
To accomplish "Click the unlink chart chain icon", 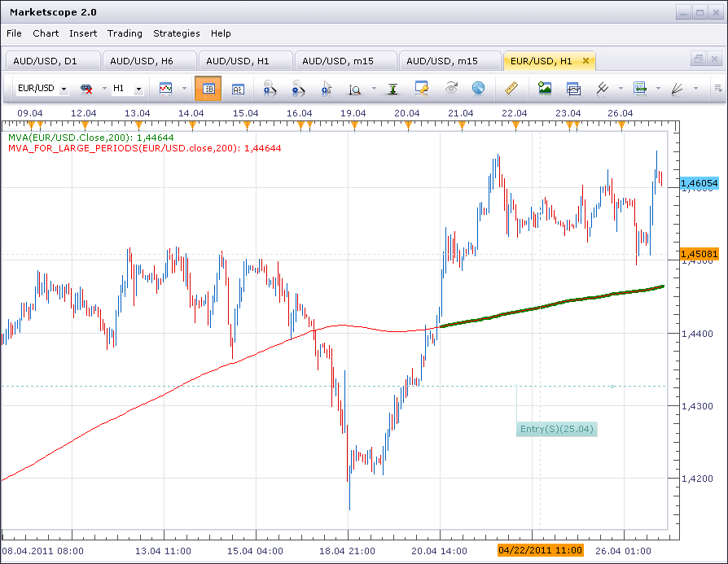I will [86, 88].
